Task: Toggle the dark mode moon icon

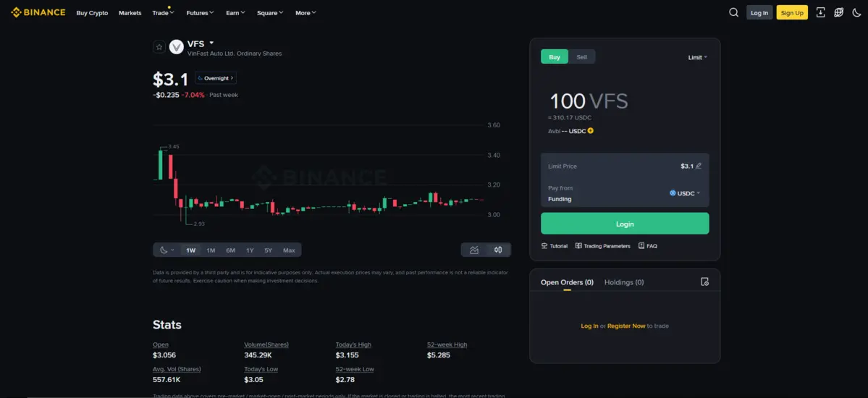Action: (x=856, y=13)
